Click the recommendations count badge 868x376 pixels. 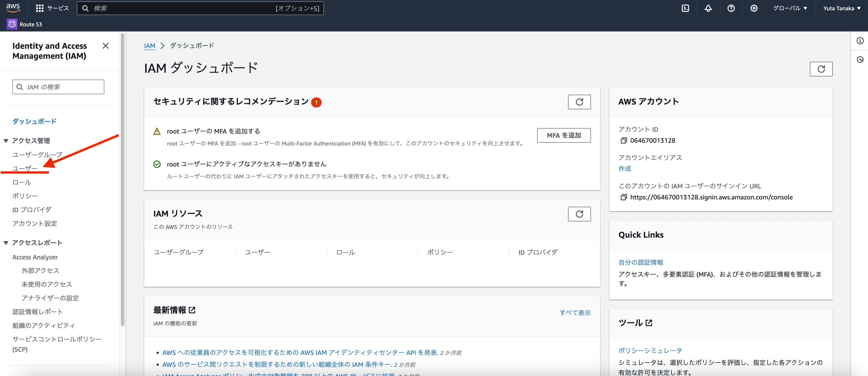[x=316, y=102]
